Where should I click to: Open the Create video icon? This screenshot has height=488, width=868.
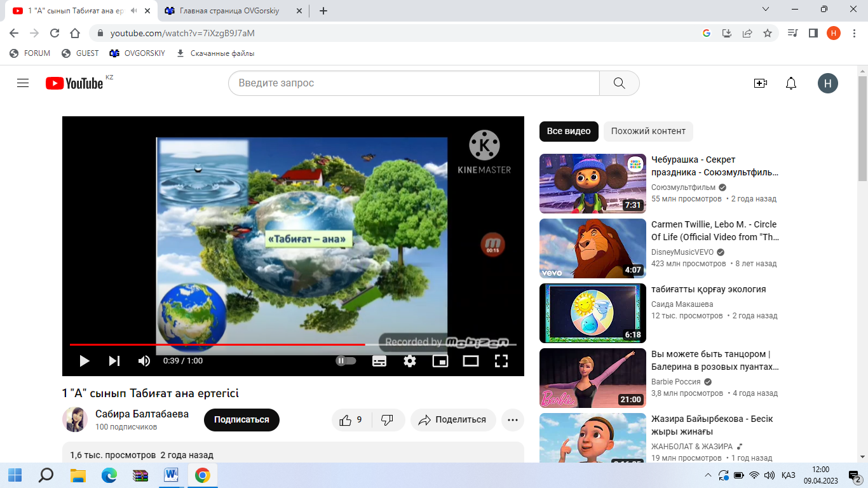[760, 83]
